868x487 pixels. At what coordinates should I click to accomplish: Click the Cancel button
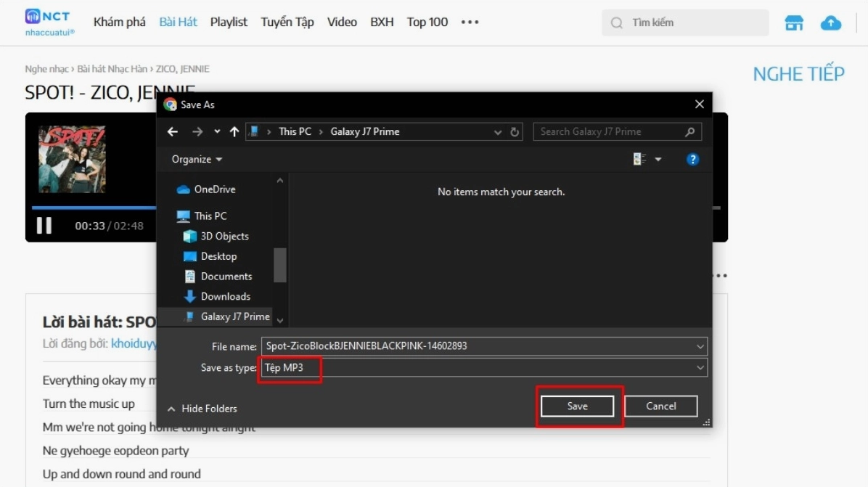(661, 406)
